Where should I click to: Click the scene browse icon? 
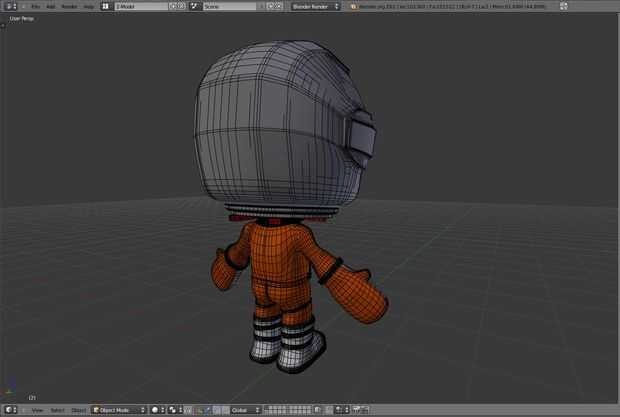[195, 6]
